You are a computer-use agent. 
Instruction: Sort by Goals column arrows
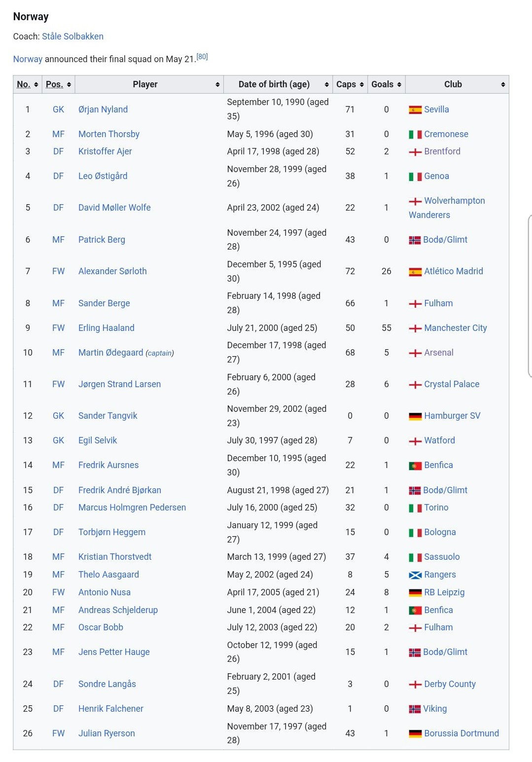[x=399, y=84]
